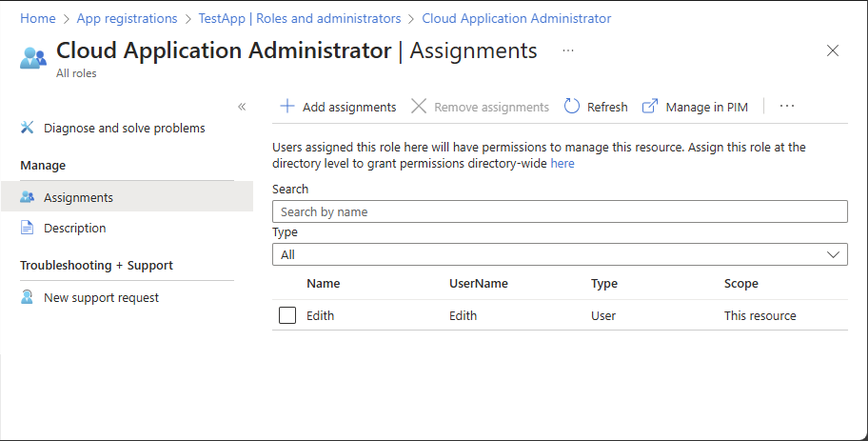Click the Add assignments plus icon
This screenshot has width=868, height=441.
(286, 107)
